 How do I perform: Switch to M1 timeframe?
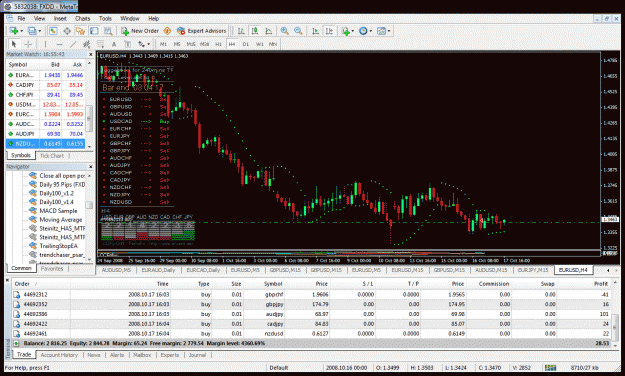pos(163,44)
